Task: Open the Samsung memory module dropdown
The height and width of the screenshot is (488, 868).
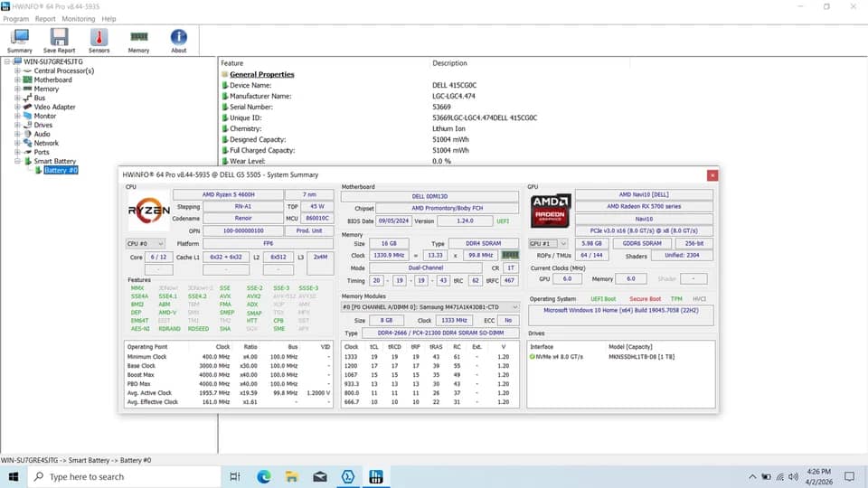Action: [430, 307]
